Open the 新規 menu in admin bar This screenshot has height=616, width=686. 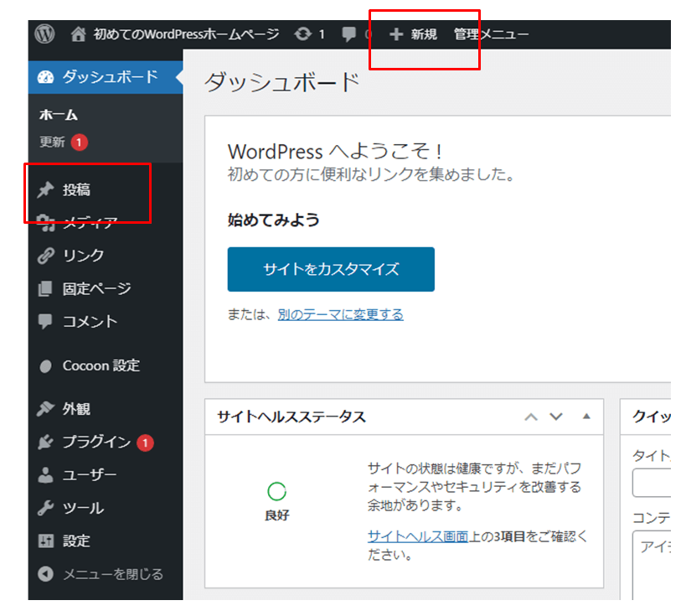424,34
